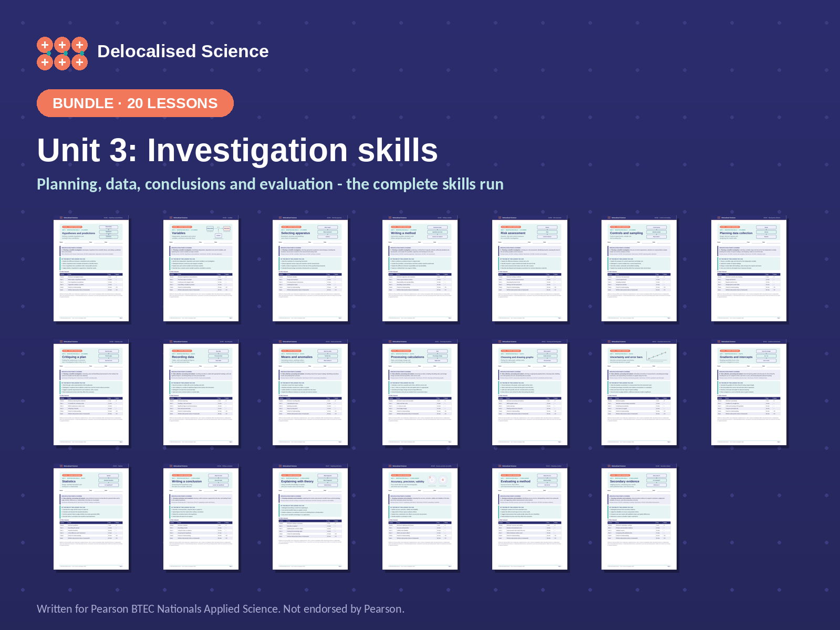Open the Evaluating a method lesson thumbnail
840x630 pixels.
530,517
